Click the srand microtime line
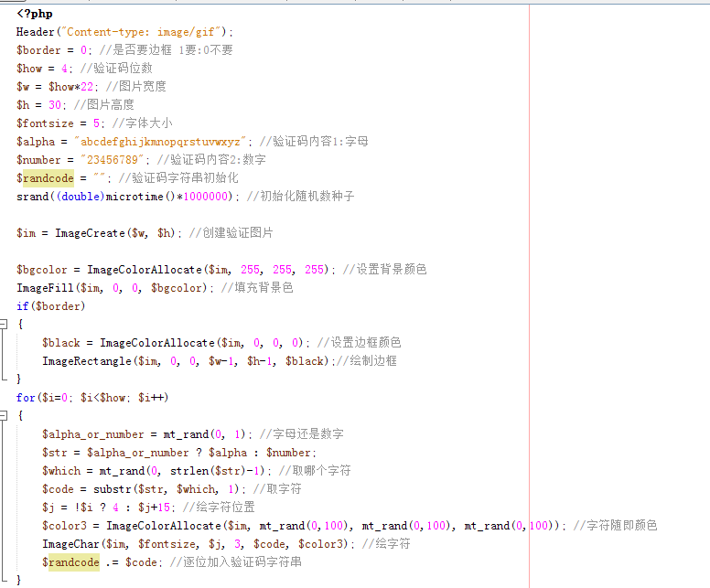710x588 pixels. tap(186, 197)
